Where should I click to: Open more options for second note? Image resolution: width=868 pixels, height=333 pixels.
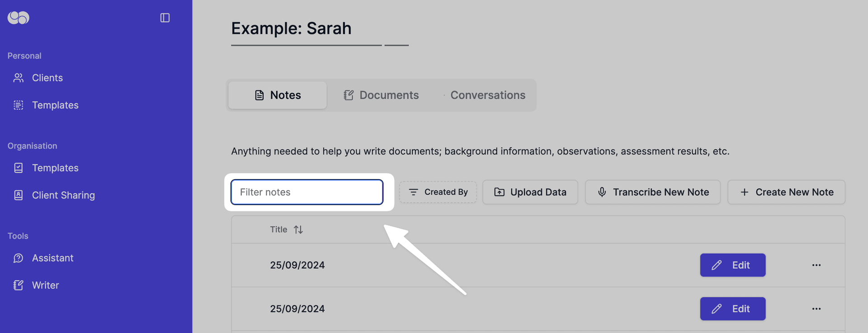(x=816, y=309)
